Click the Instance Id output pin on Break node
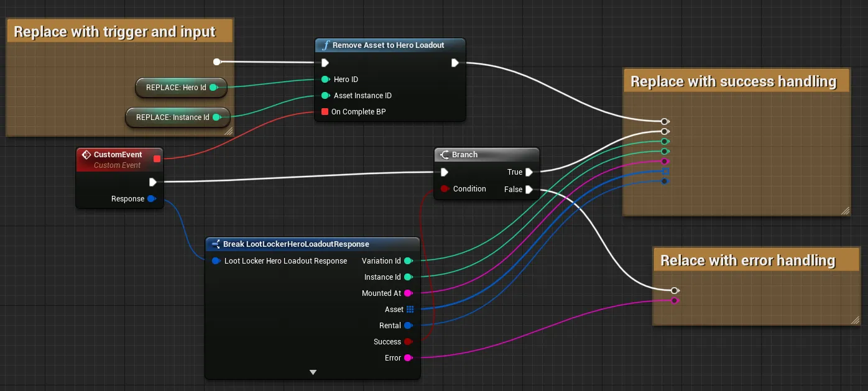 point(409,277)
